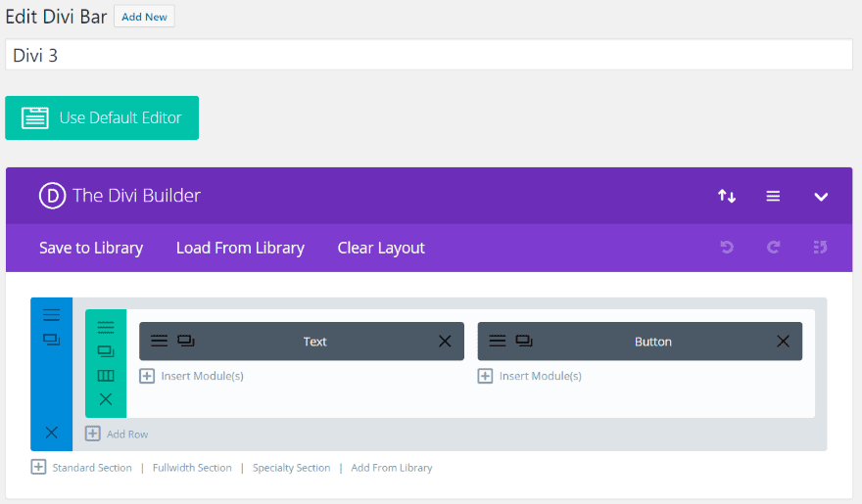Delete the blue section with X

[51, 433]
